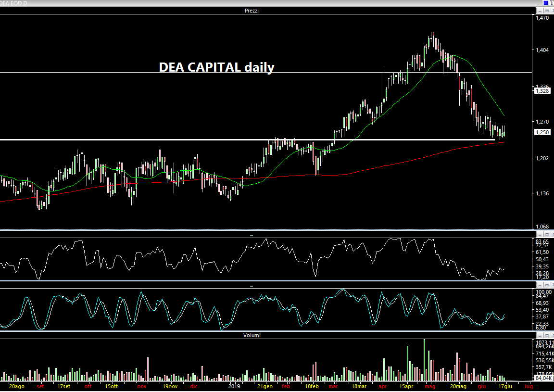
Task: Click the 17set date label
Action: pyautogui.click(x=63, y=386)
